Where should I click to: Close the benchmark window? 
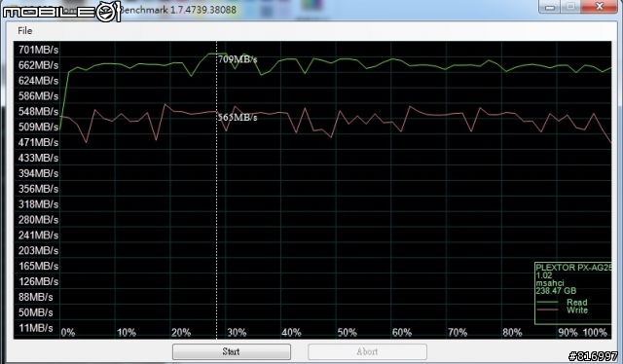point(600,7)
